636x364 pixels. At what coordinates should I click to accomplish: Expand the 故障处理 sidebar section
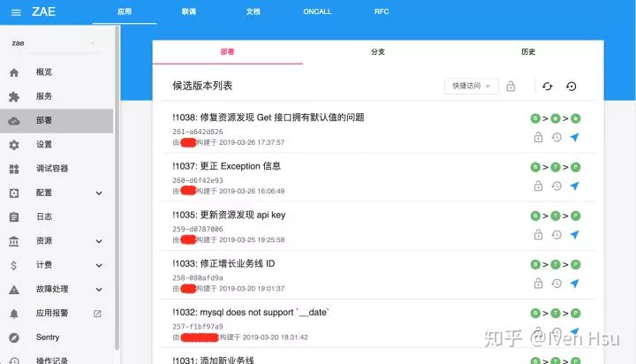click(99, 289)
